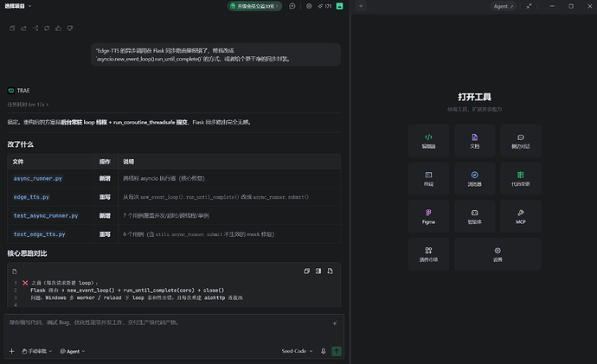
Task: Open test_edge_tts.py file link
Action: click(40, 234)
